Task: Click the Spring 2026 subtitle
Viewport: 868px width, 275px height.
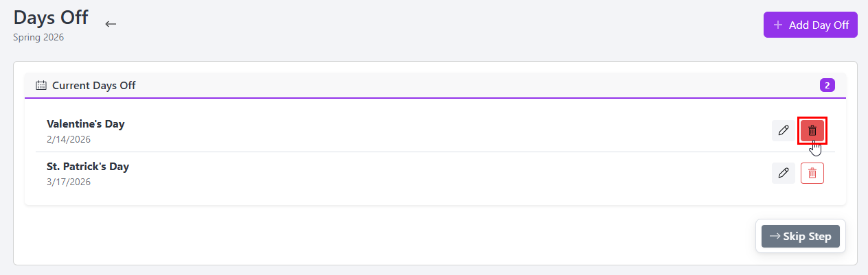Action: pyautogui.click(x=38, y=38)
